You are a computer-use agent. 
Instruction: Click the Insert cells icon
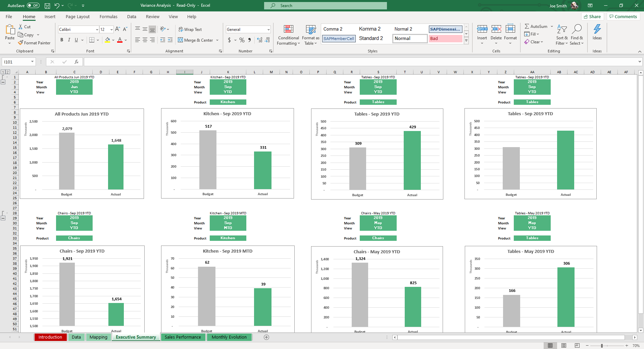[482, 29]
